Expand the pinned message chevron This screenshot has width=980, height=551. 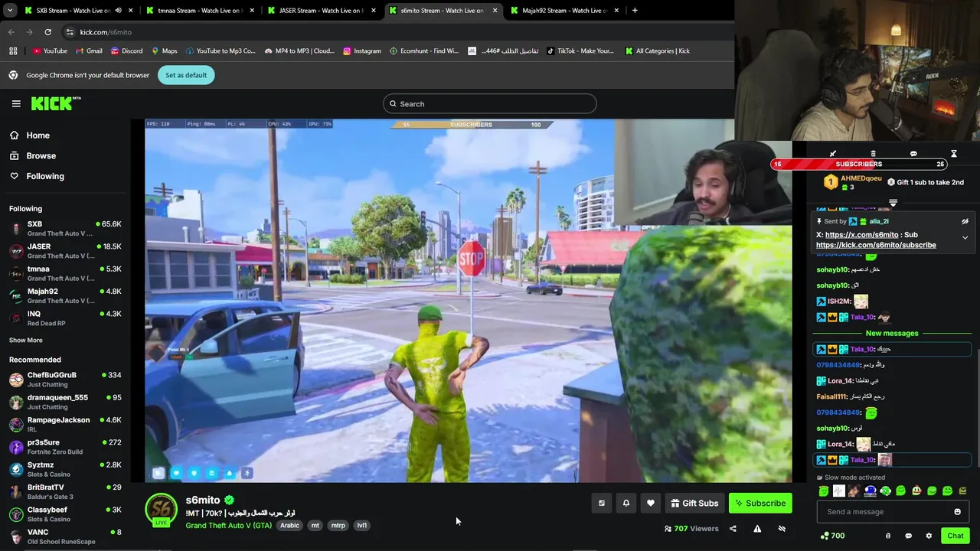965,238
